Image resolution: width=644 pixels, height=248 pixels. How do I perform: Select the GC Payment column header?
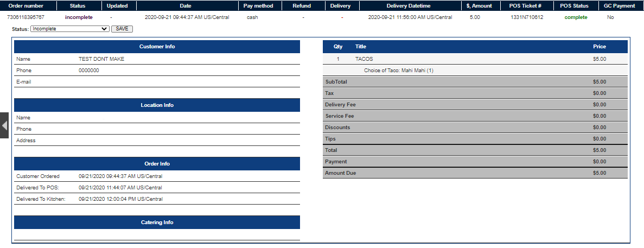tap(620, 6)
